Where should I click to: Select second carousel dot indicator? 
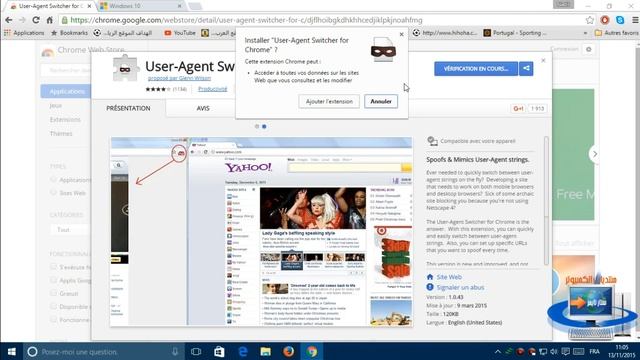[x=264, y=127]
